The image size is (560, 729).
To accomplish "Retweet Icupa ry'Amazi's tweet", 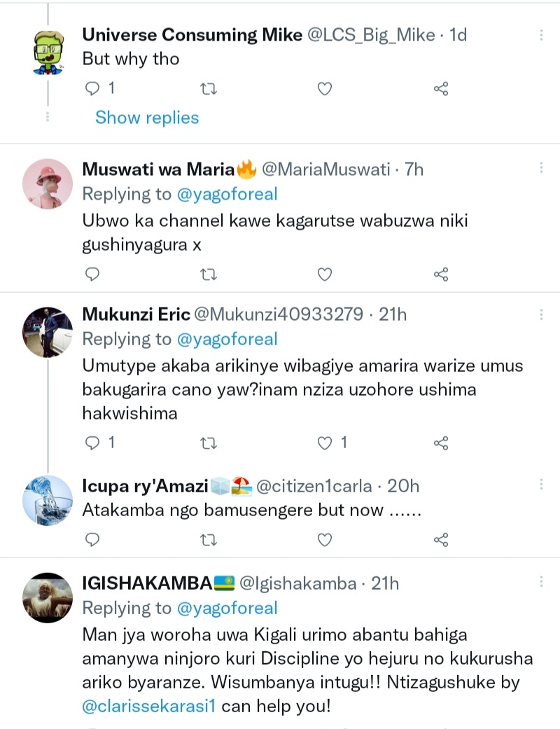I will click(209, 540).
